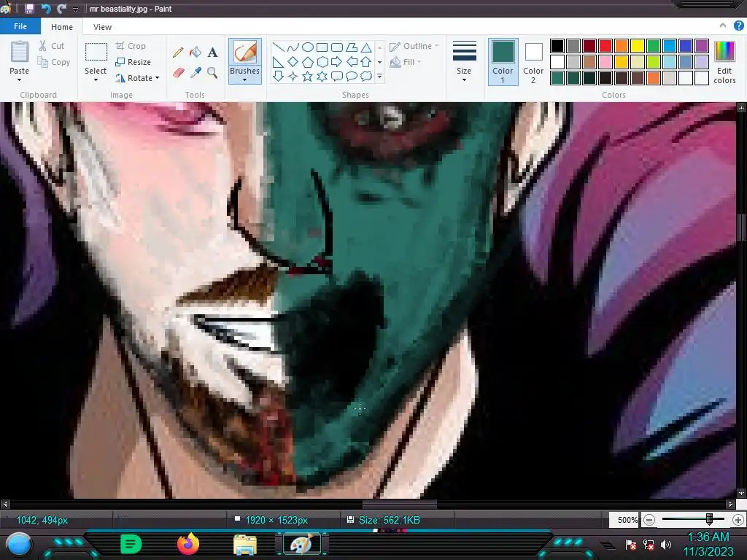
Task: Open Paint Help question mark icon
Action: pos(739,26)
